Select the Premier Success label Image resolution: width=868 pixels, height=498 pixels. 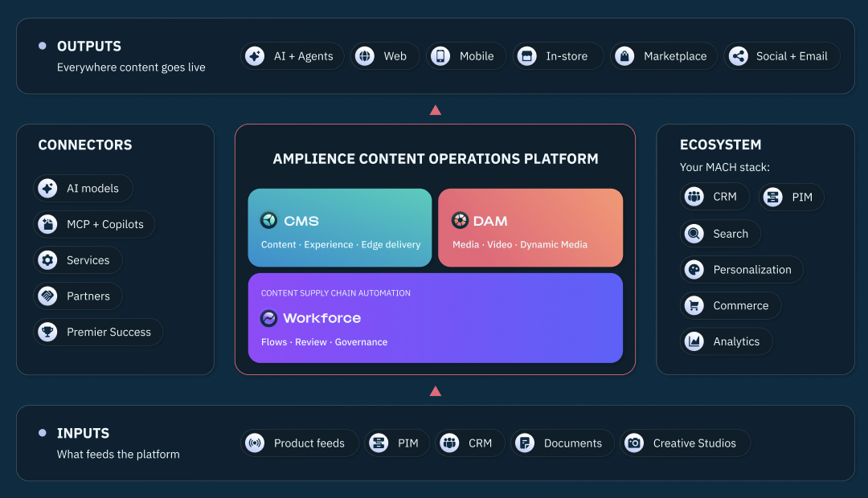coord(109,333)
